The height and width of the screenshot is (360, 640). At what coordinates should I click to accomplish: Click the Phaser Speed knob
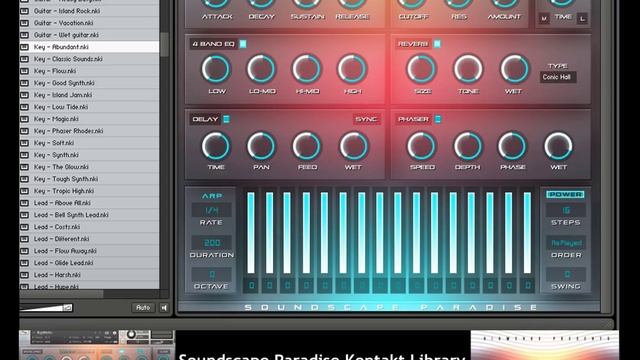422,146
